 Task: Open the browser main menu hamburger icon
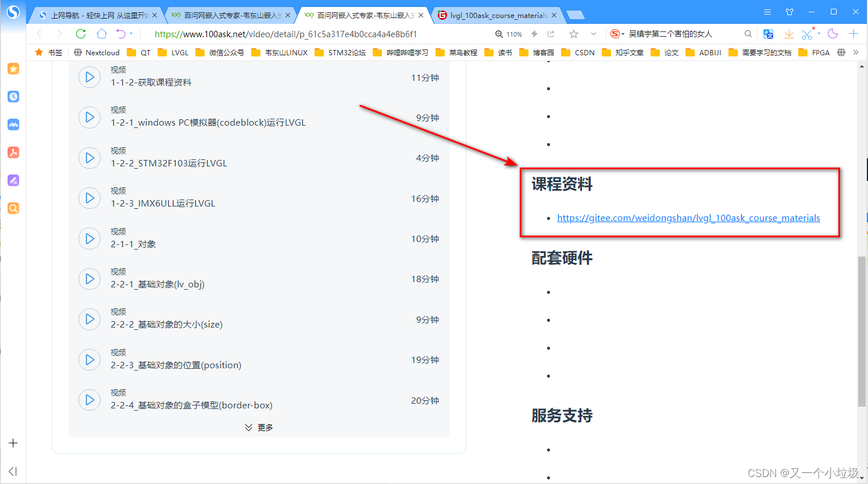click(x=767, y=12)
